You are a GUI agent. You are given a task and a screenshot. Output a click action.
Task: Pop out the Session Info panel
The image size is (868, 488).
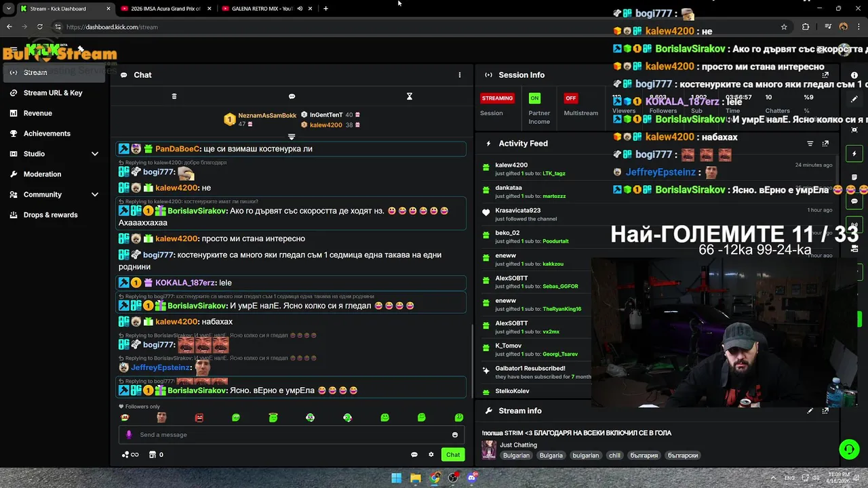[825, 75]
